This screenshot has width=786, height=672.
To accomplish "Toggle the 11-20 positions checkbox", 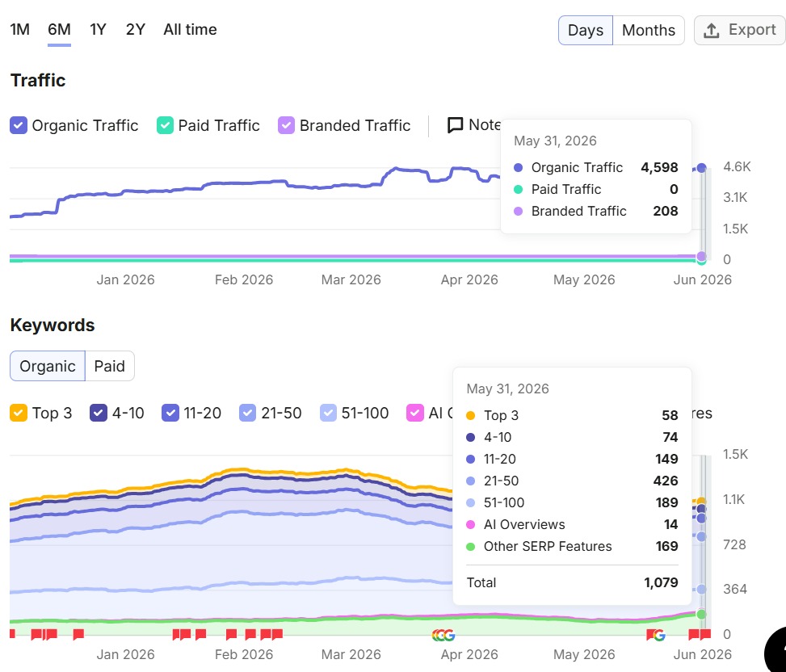I will pos(170,413).
